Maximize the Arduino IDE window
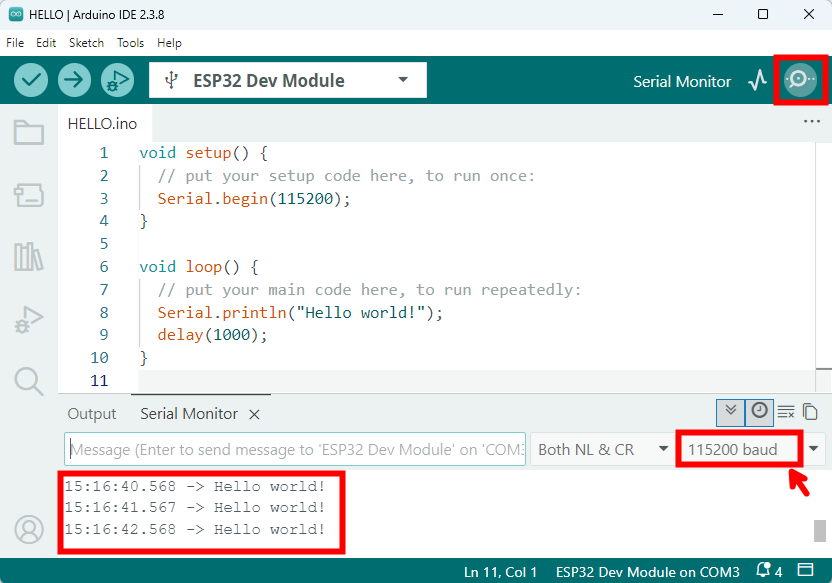The width and height of the screenshot is (832, 583). (762, 14)
